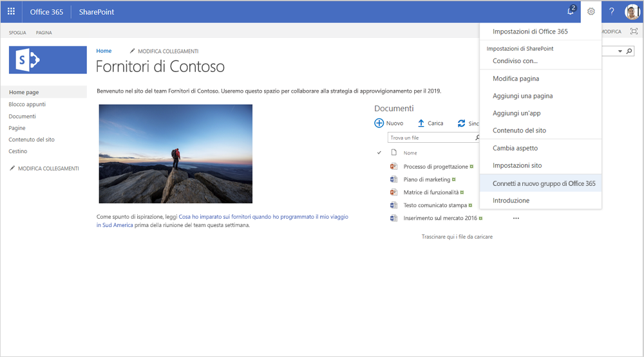
Task: Open the app launcher waffle icon
Action: pyautogui.click(x=11, y=12)
